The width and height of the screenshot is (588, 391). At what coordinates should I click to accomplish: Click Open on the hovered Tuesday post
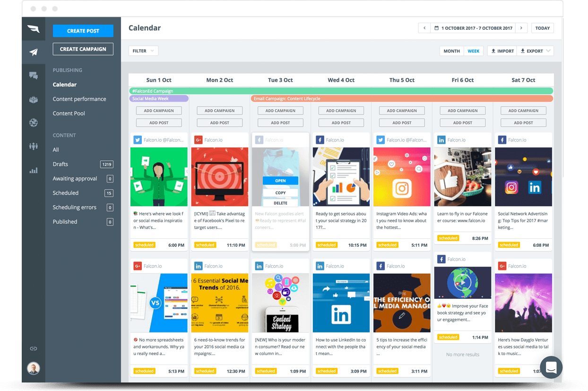tap(280, 181)
